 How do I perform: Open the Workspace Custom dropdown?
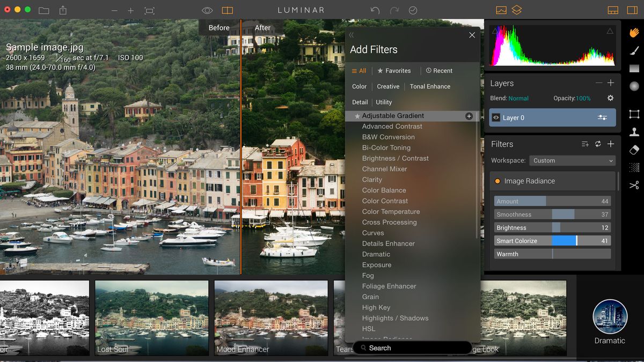pyautogui.click(x=572, y=160)
